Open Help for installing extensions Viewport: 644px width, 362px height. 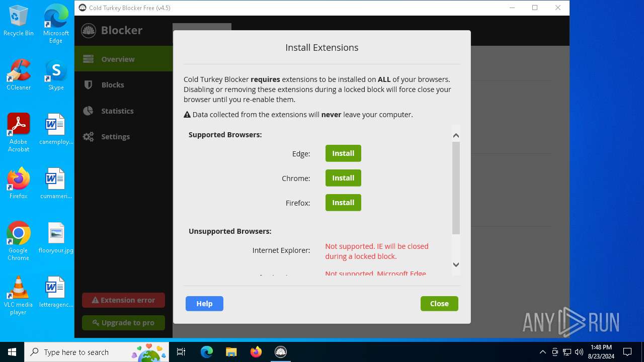(x=204, y=304)
